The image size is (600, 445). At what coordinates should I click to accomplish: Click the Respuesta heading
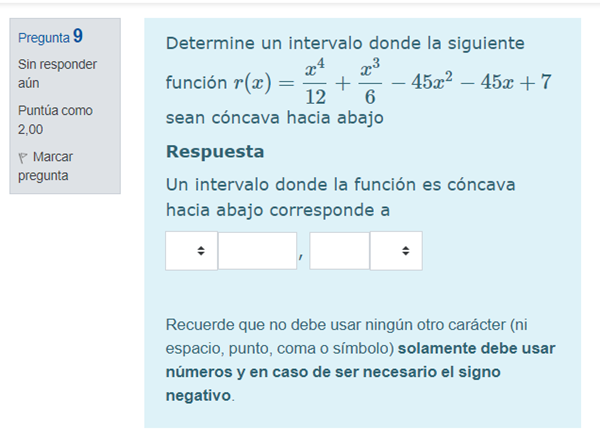[215, 152]
